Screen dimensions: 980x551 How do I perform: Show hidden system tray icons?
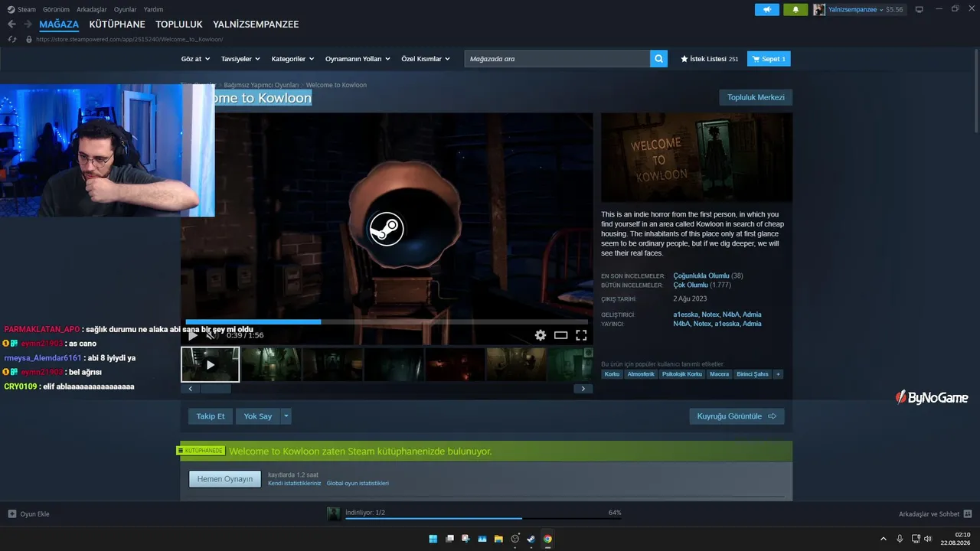coord(884,539)
